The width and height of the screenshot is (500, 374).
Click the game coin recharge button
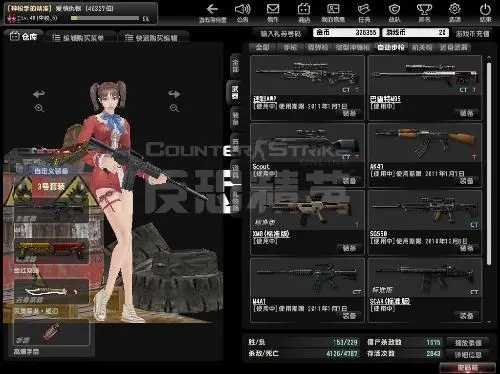pyautogui.click(x=472, y=34)
